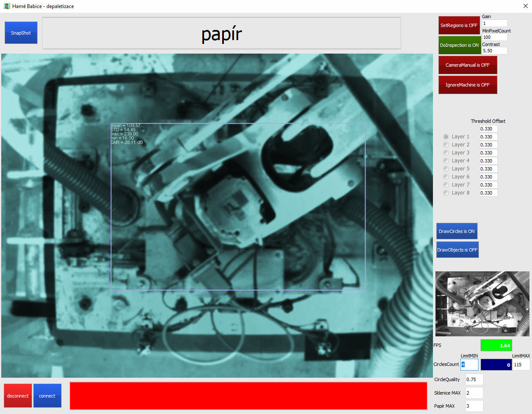The image size is (532, 414).
Task: Toggle the SetRegions is OFF button
Action: click(459, 25)
